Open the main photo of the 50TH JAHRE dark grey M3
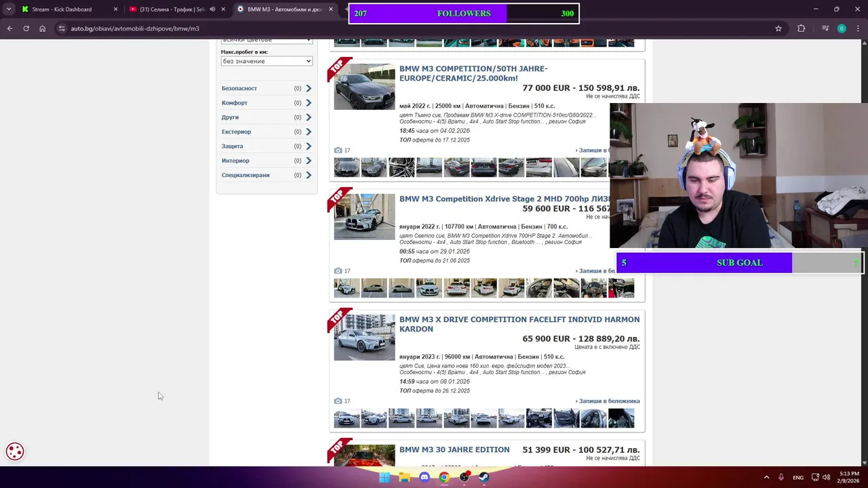The image size is (868, 488). pos(364,87)
